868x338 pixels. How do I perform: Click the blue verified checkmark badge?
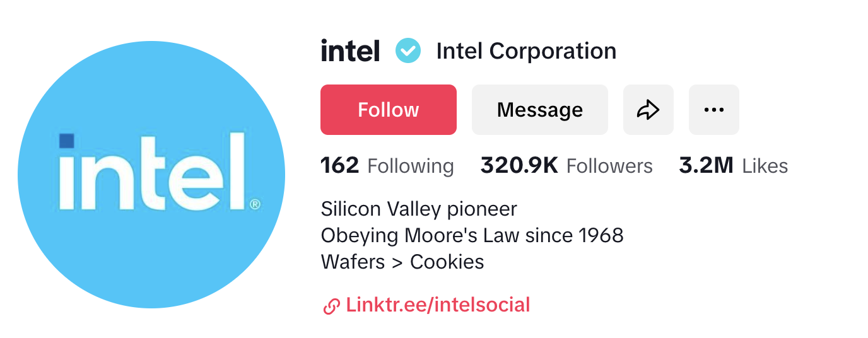point(408,50)
